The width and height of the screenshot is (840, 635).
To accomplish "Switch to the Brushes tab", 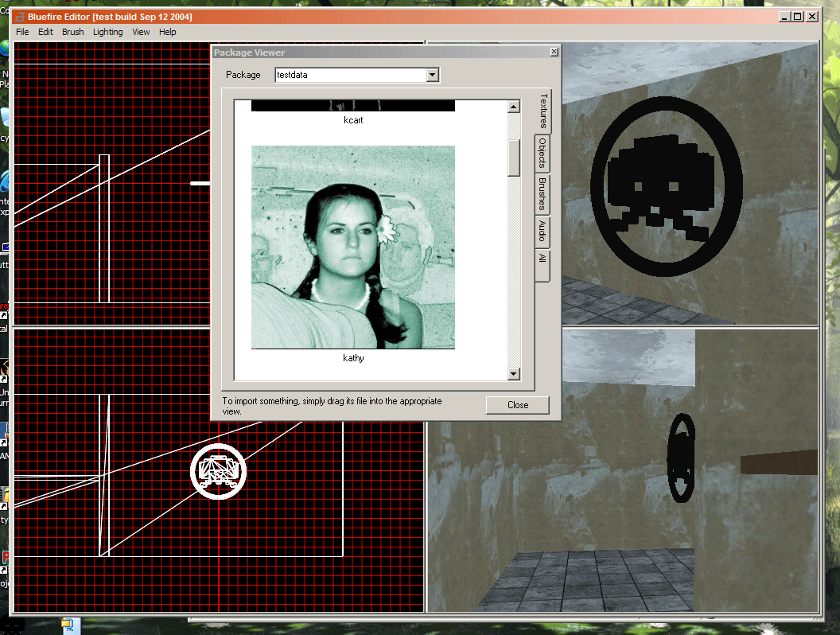I will point(542,194).
